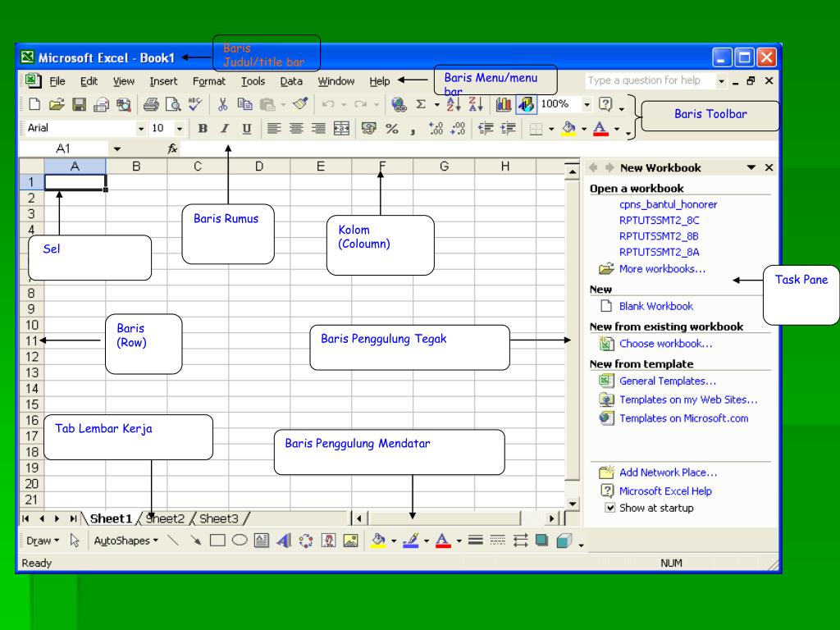The image size is (840, 630).
Task: Open the File menu
Action: click(57, 81)
